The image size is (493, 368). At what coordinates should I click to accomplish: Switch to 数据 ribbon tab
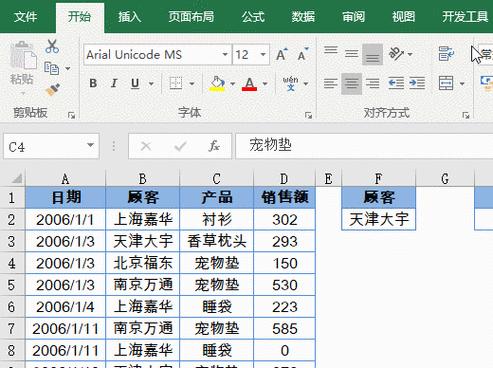(303, 17)
